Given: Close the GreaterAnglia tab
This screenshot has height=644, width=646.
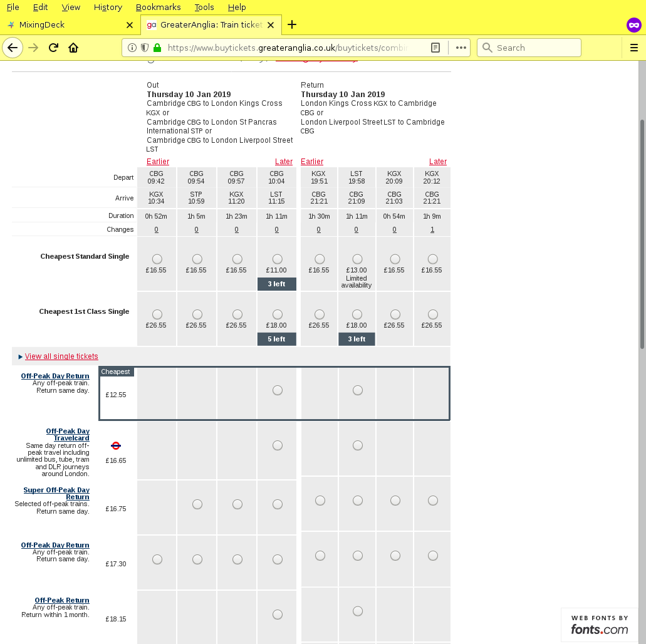Looking at the screenshot, I should pyautogui.click(x=271, y=25).
